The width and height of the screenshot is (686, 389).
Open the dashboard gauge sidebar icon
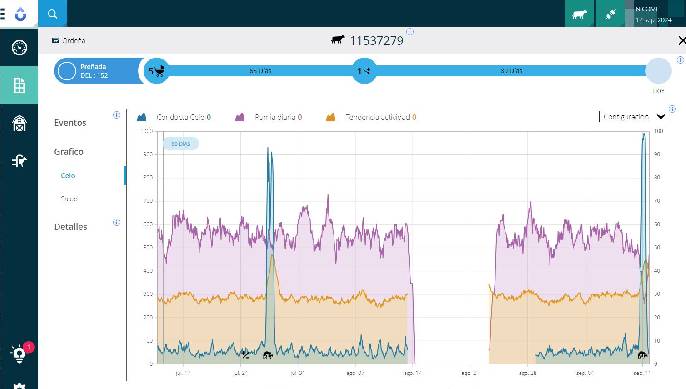19,47
